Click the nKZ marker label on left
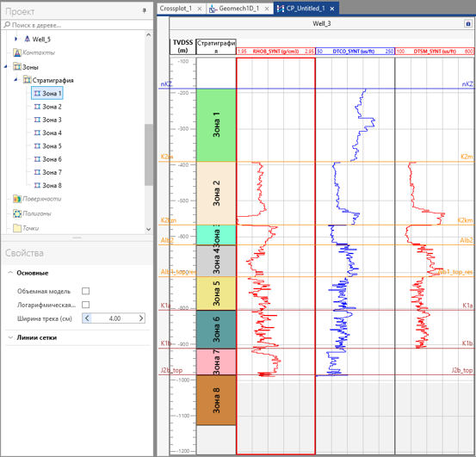The image size is (476, 457). [x=166, y=84]
